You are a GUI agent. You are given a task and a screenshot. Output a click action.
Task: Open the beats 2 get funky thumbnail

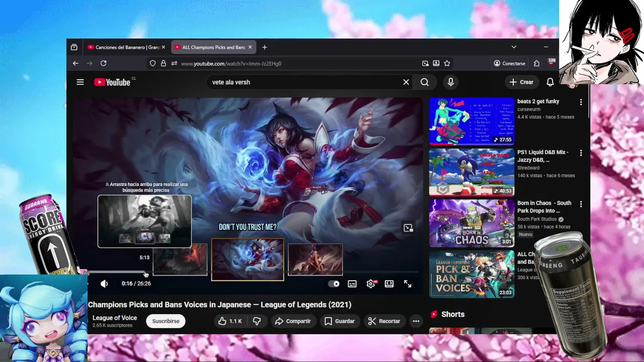pos(471,121)
